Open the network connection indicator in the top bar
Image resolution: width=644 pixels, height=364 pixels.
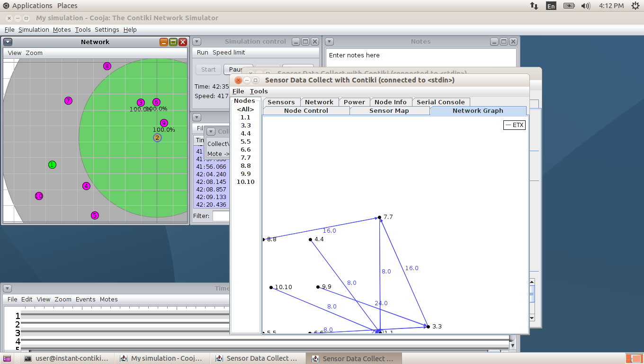coord(534,6)
